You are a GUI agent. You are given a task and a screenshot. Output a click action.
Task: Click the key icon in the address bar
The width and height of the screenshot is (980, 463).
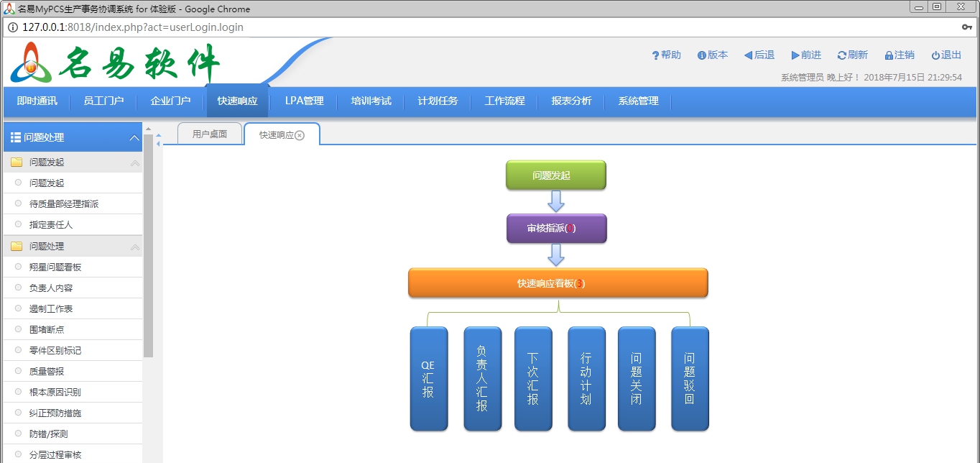point(966,27)
